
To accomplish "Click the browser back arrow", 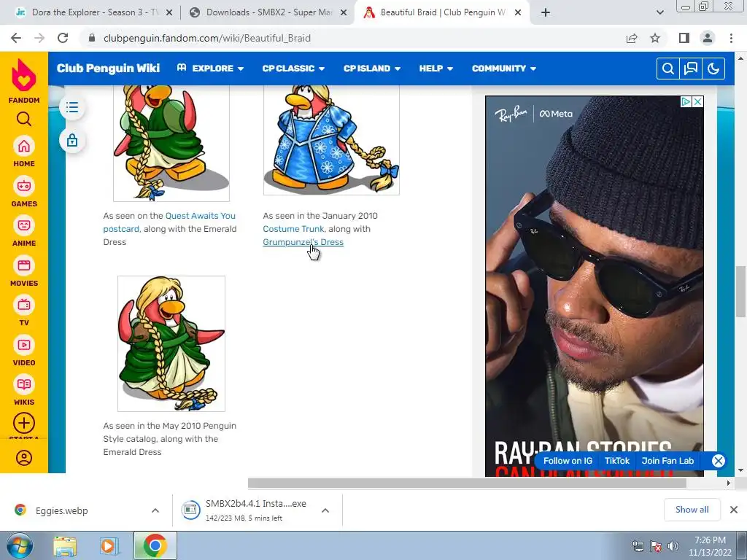I will (16, 38).
